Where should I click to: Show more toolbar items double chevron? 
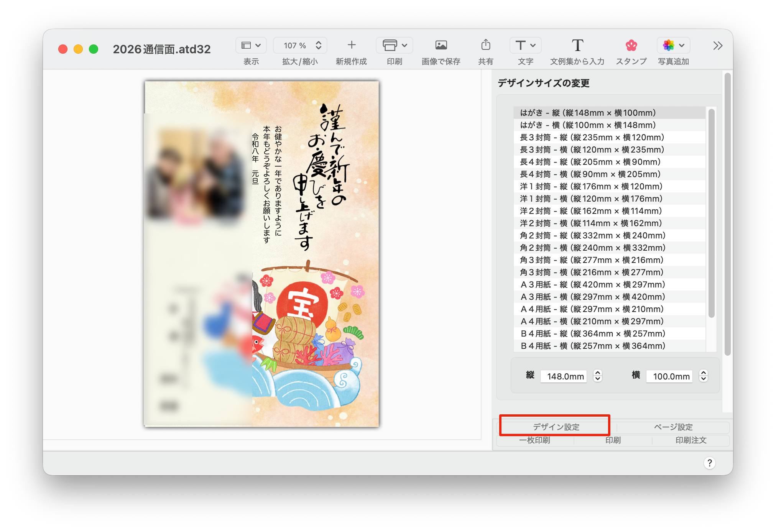point(717,46)
